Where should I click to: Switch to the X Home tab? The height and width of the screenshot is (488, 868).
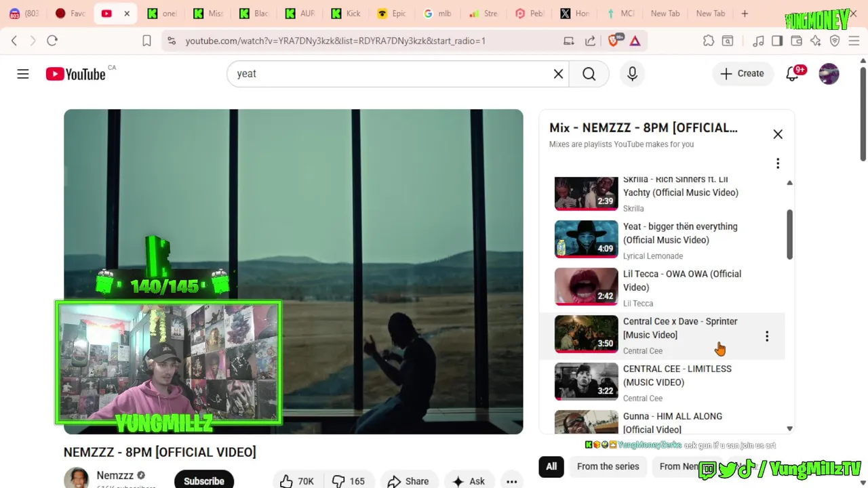click(x=575, y=14)
